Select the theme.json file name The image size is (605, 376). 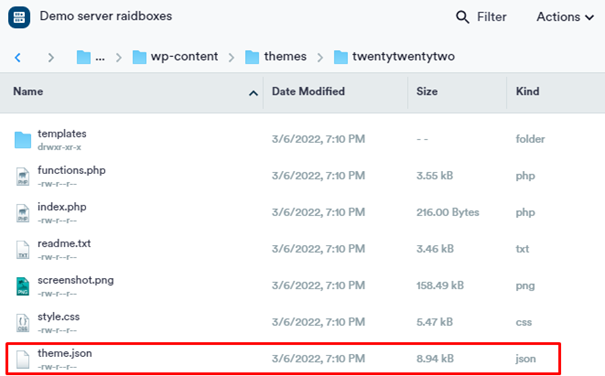coord(65,353)
